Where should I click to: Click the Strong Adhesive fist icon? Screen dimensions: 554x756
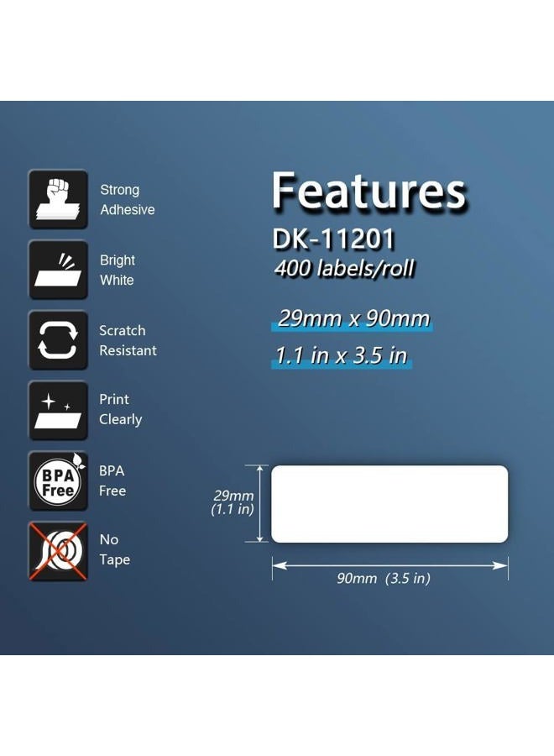point(58,199)
